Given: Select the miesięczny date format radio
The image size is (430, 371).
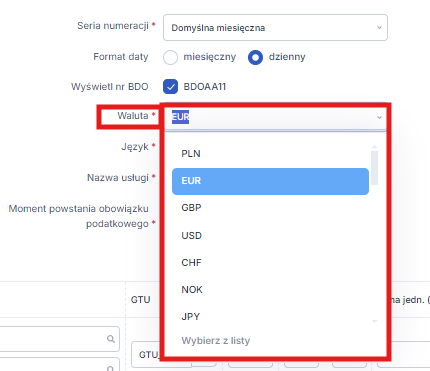Looking at the screenshot, I should click(x=170, y=57).
